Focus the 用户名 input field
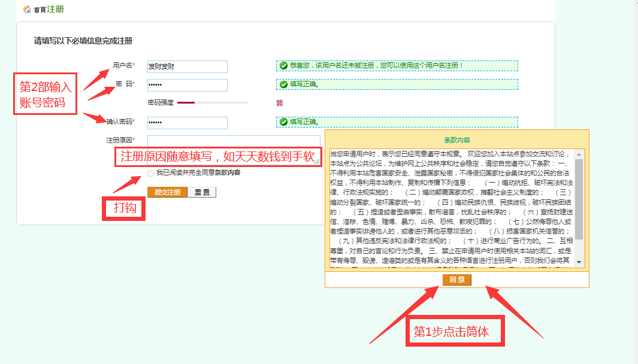Viewport: 638px width, 364px height. (x=187, y=66)
